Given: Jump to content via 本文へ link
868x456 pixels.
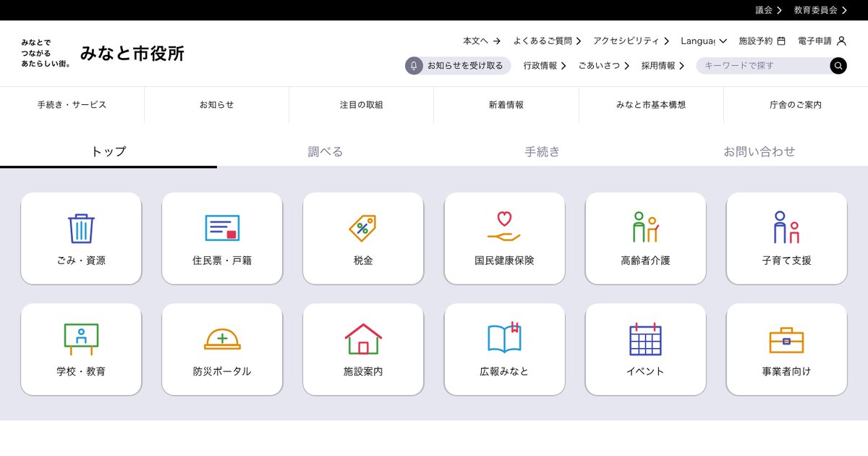Looking at the screenshot, I should 482,41.
